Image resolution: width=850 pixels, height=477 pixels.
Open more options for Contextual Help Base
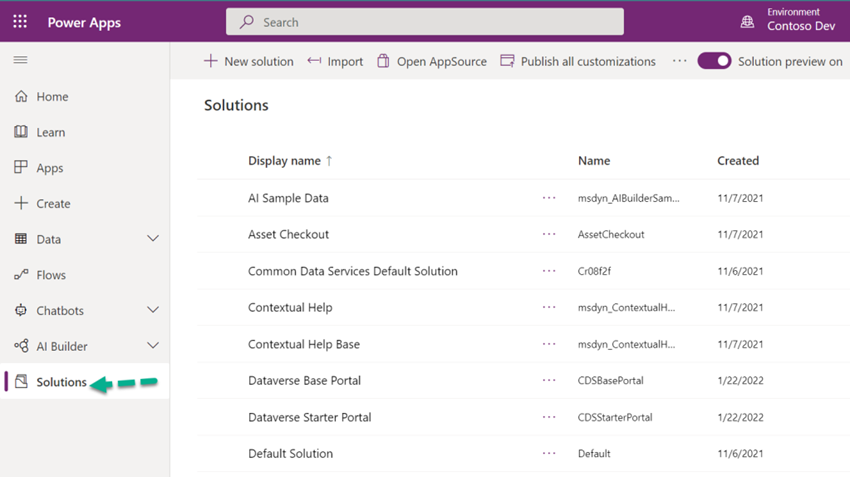(549, 344)
